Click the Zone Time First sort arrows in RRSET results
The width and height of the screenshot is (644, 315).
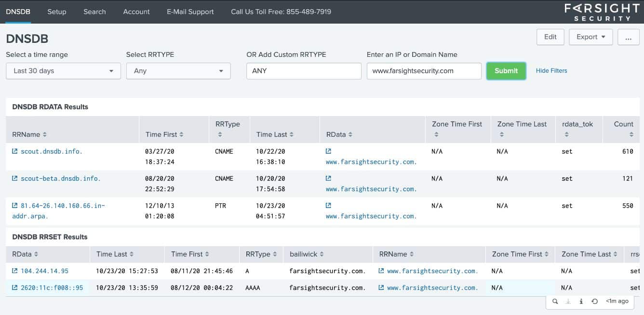click(547, 254)
